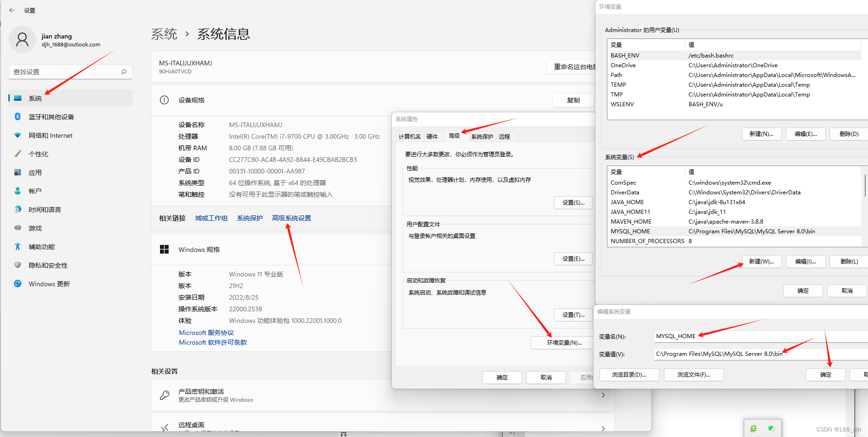Switch to the 高级 tab
This screenshot has height=437, width=868.
454,136
